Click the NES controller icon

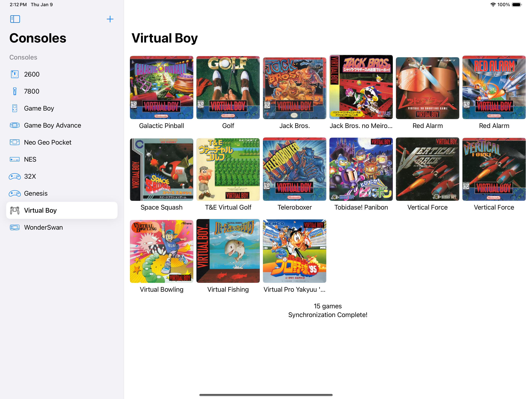click(x=15, y=159)
